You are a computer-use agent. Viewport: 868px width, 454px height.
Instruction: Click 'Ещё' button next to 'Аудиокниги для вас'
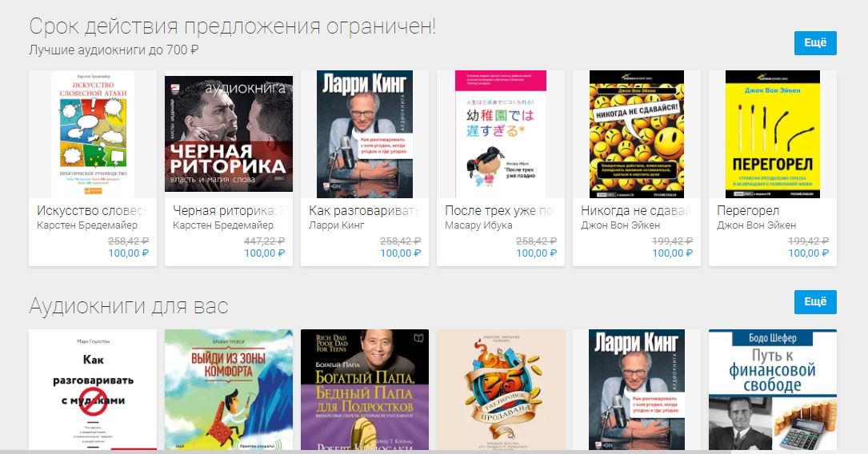pyautogui.click(x=815, y=302)
